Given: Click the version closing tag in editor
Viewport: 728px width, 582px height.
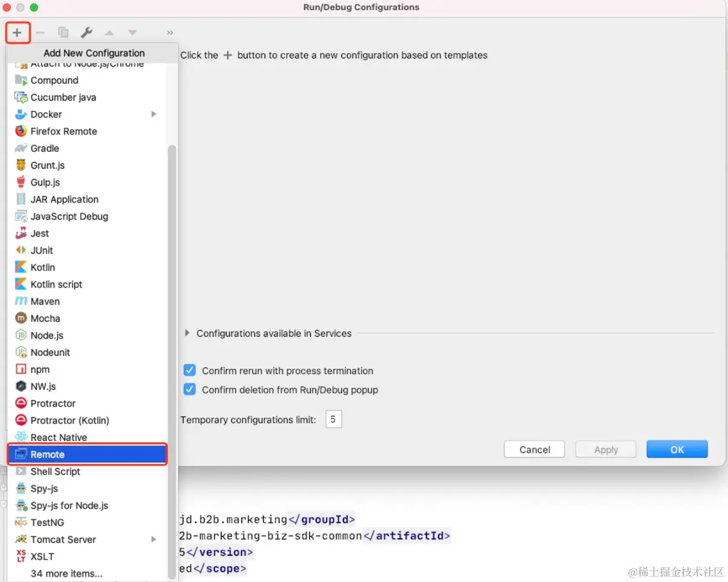Looking at the screenshot, I should 220,552.
